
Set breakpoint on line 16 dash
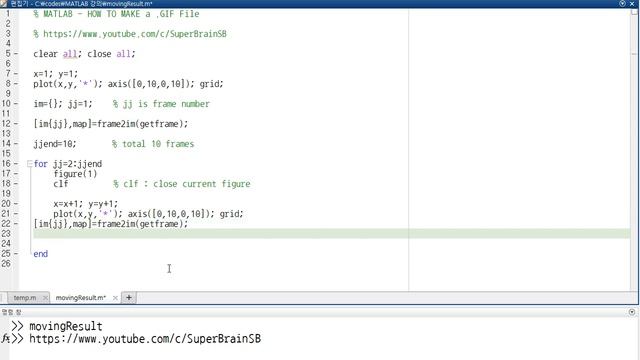[16, 164]
